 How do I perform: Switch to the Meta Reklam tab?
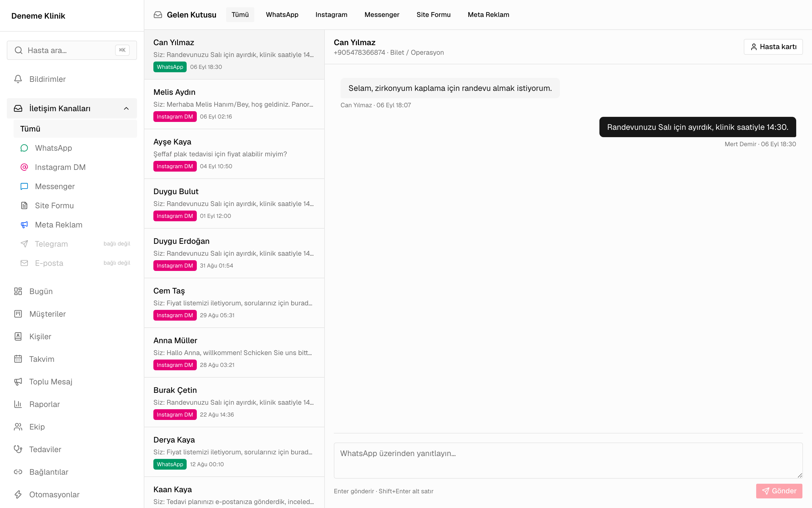point(488,14)
